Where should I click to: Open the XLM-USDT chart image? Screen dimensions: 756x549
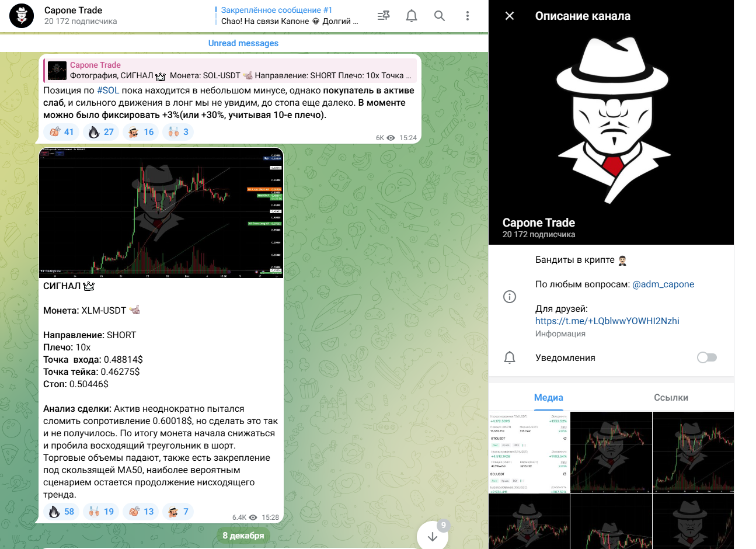[161, 213]
